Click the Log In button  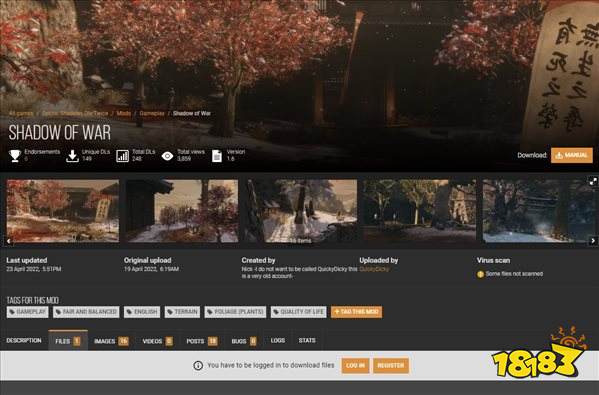pyautogui.click(x=355, y=366)
